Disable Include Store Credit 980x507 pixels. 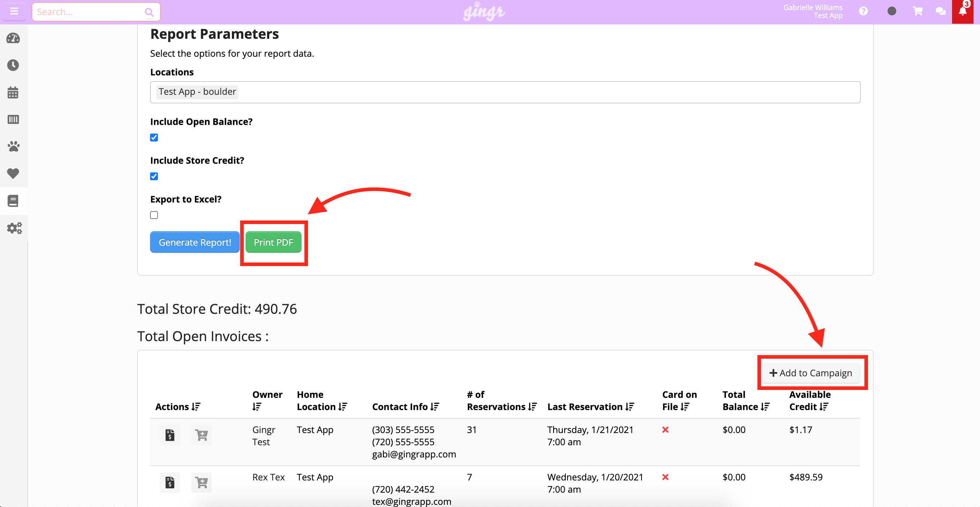[x=154, y=176]
